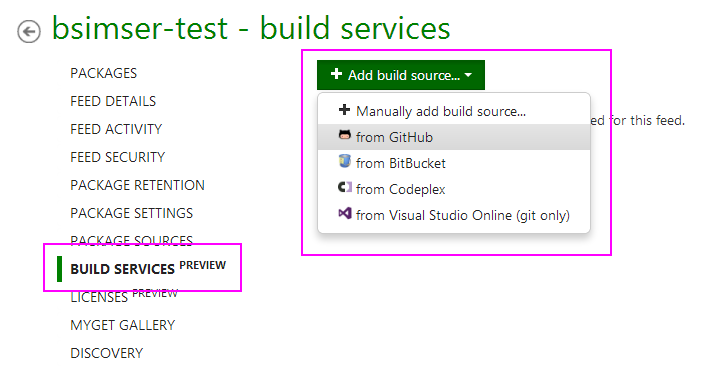Go to Feed Activity
Image resolution: width=705 pixels, height=374 pixels.
(x=116, y=129)
